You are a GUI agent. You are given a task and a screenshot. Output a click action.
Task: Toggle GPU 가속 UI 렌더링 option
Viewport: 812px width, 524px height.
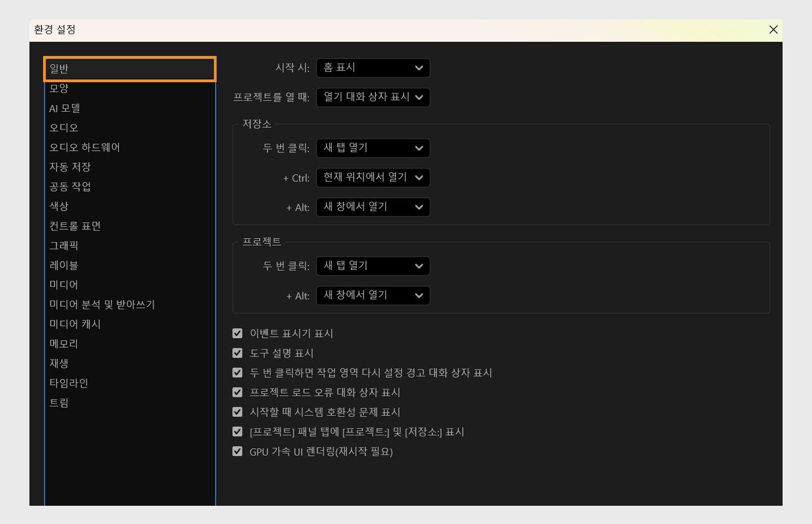pyautogui.click(x=237, y=451)
